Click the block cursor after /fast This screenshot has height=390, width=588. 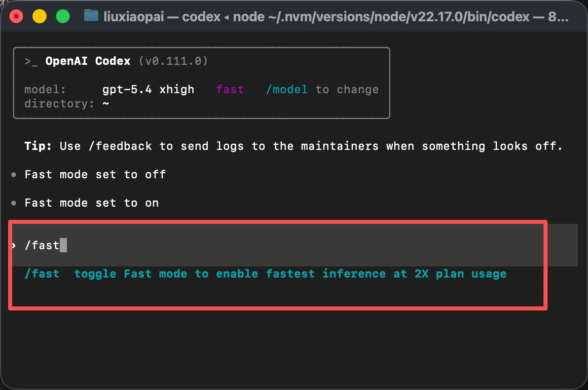63,246
